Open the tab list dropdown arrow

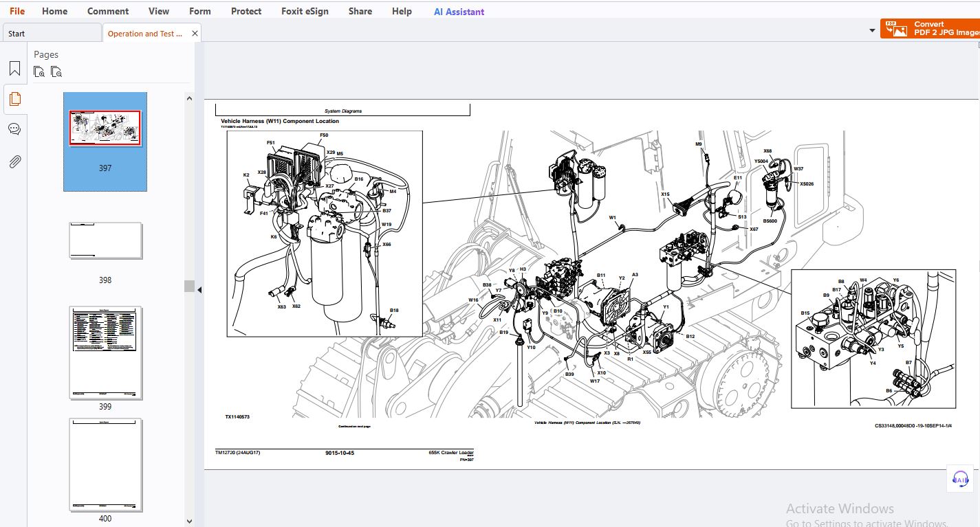[873, 31]
